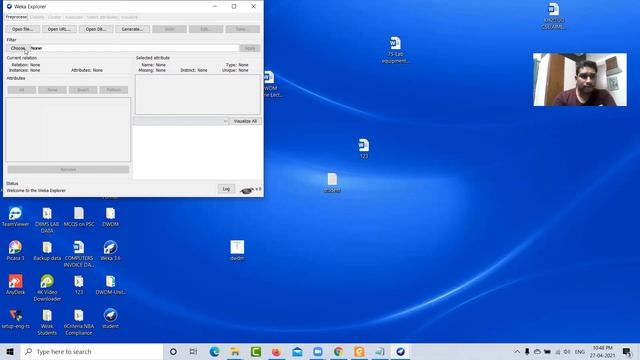640x360 pixels.
Task: Open the TeamViewer desktop shortcut
Action: coord(16,216)
